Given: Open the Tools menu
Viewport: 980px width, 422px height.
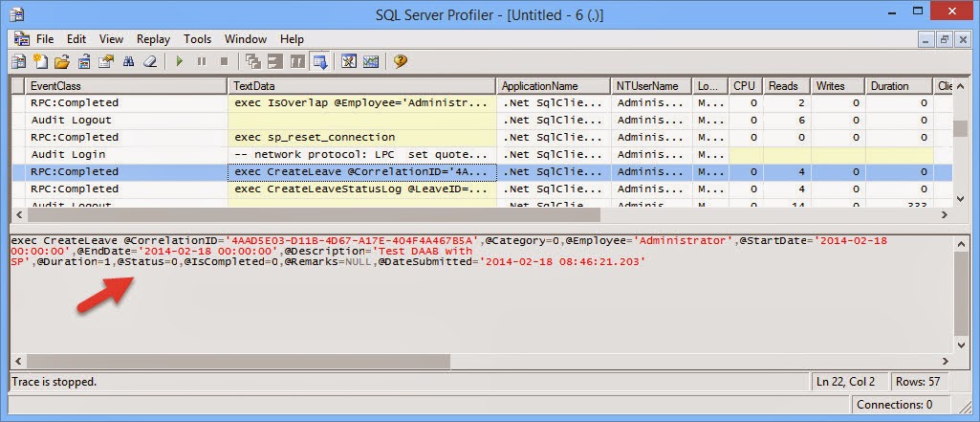Looking at the screenshot, I should [x=198, y=39].
